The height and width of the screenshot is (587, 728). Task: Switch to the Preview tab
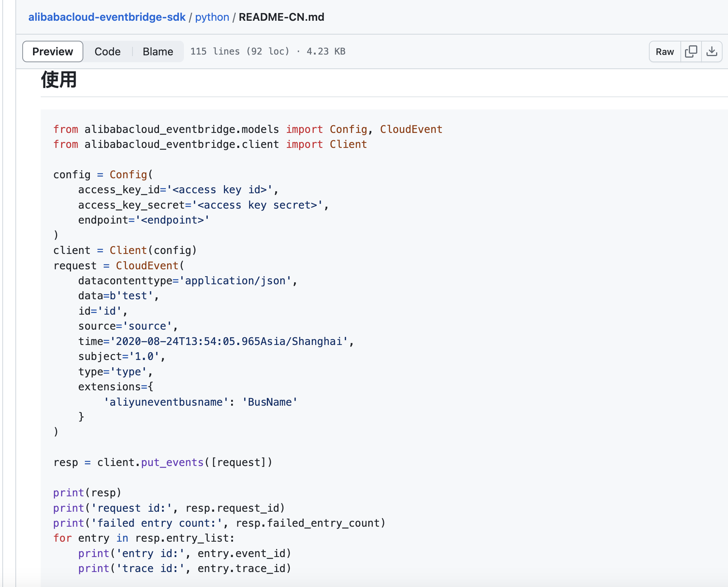tap(53, 51)
